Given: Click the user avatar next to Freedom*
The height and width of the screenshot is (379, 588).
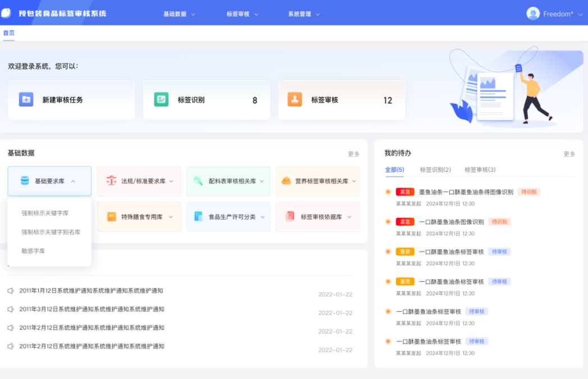Looking at the screenshot, I should pos(533,14).
